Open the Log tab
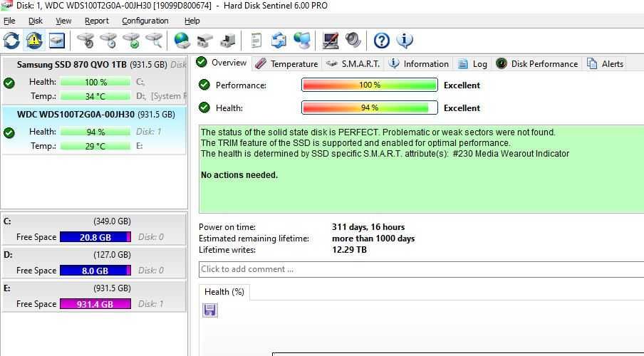Image resolution: width=644 pixels, height=356 pixels. click(x=472, y=64)
